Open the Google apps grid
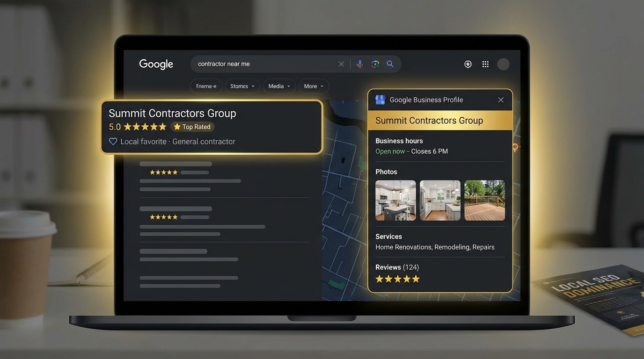 coord(485,64)
